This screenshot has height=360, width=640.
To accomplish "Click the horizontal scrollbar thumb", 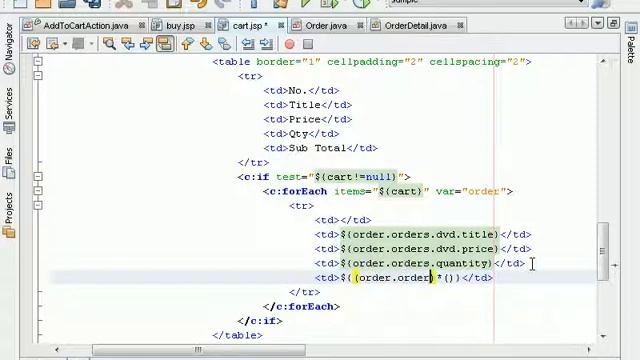I will coord(199,349).
